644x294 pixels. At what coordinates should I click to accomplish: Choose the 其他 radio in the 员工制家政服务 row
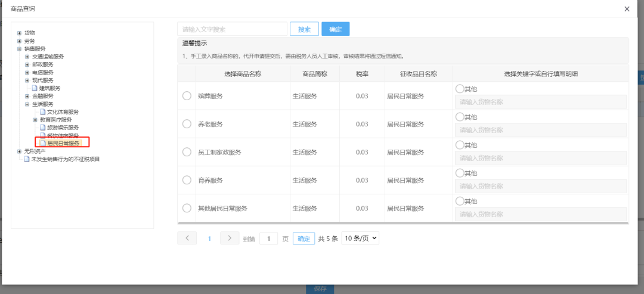[460, 145]
